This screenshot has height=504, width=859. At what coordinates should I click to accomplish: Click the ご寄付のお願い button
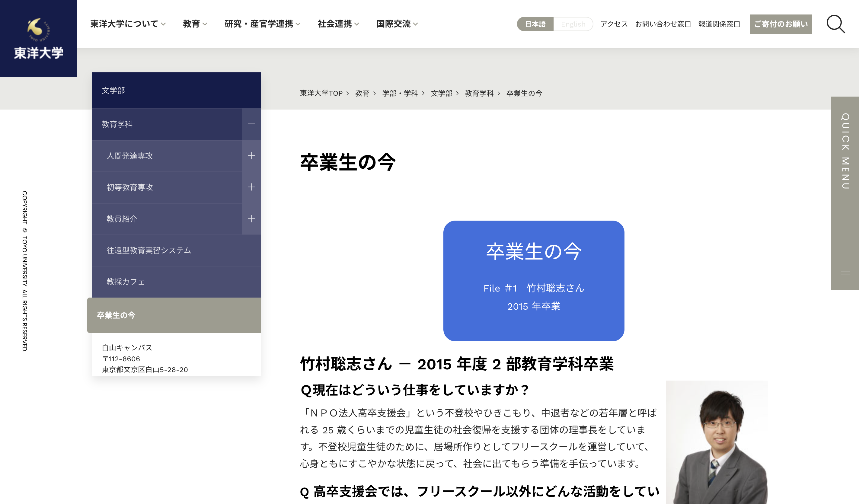point(781,24)
